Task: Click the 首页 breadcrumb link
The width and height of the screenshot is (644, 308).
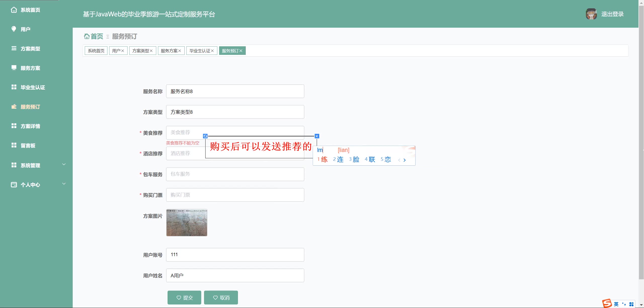Action: (97, 36)
